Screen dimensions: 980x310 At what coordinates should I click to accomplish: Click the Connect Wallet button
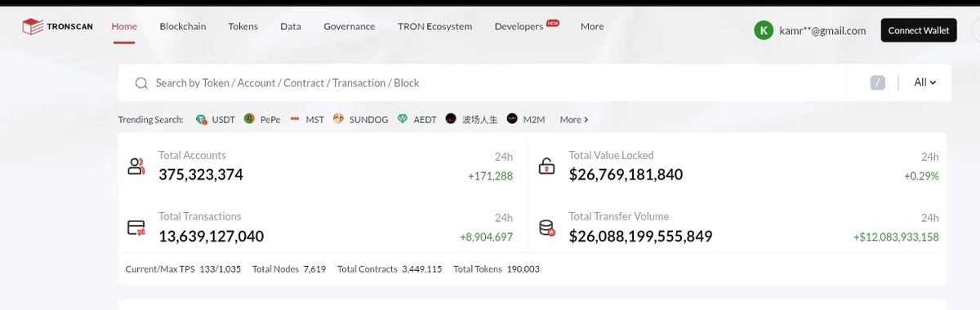click(x=919, y=30)
